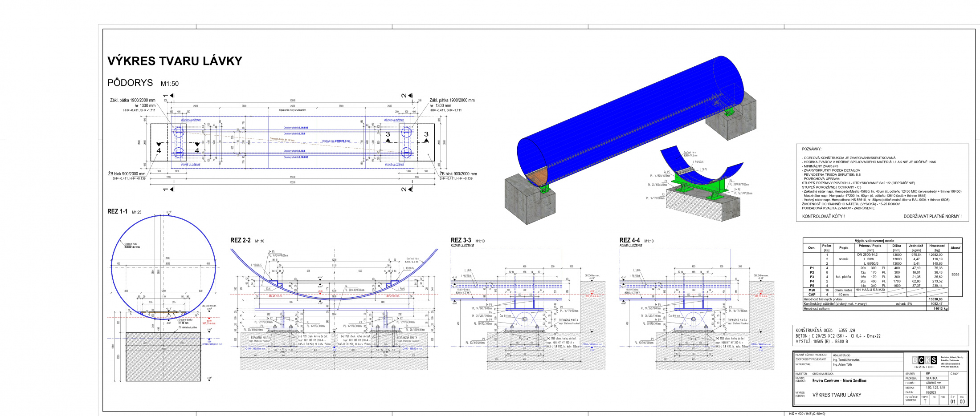This screenshot has height=416, width=980.
Task: Click the '1:50, 1:25, 1:10' scale cell
Action: pos(935,388)
